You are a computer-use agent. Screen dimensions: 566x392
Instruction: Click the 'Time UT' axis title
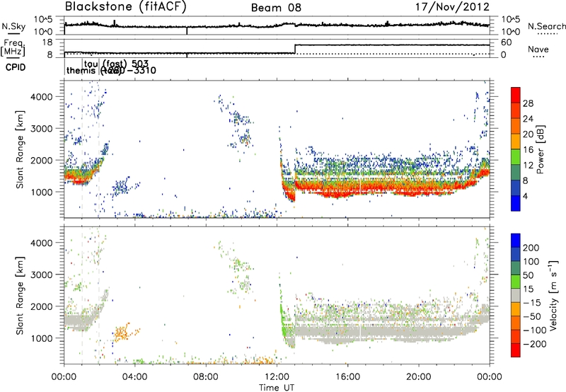click(x=277, y=387)
